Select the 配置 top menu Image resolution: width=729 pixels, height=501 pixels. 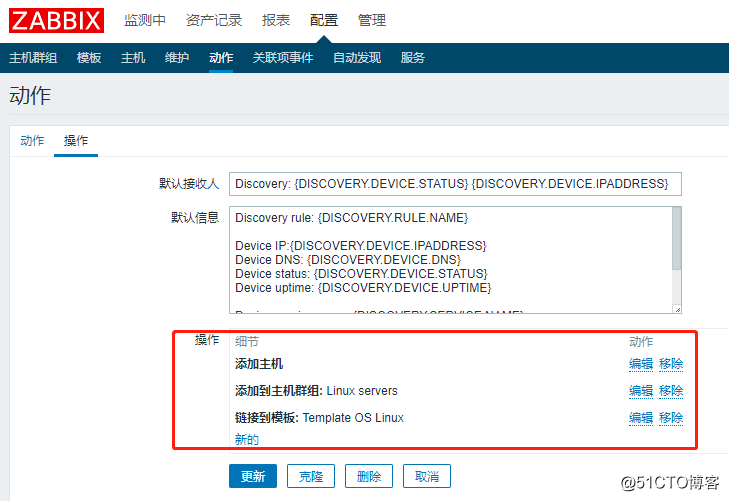(x=324, y=20)
